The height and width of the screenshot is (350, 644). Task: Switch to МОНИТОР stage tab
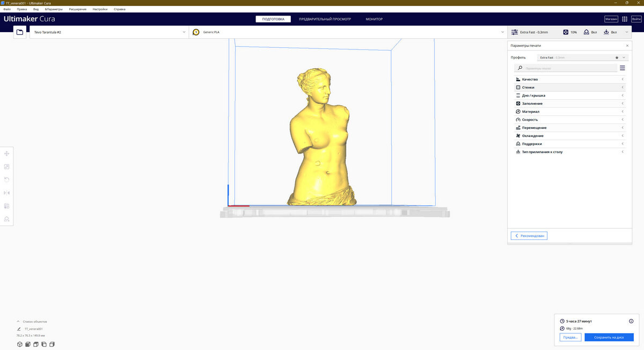coord(375,19)
